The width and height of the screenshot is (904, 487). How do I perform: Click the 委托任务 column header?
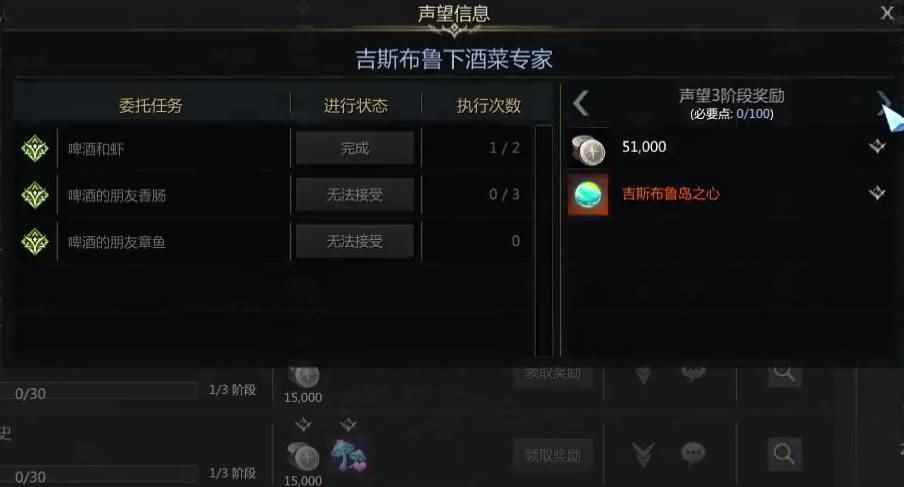click(151, 105)
